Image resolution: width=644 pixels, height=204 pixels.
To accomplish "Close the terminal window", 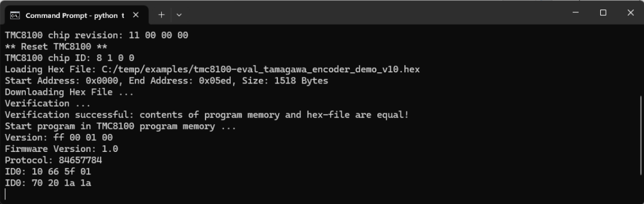I will point(631,13).
